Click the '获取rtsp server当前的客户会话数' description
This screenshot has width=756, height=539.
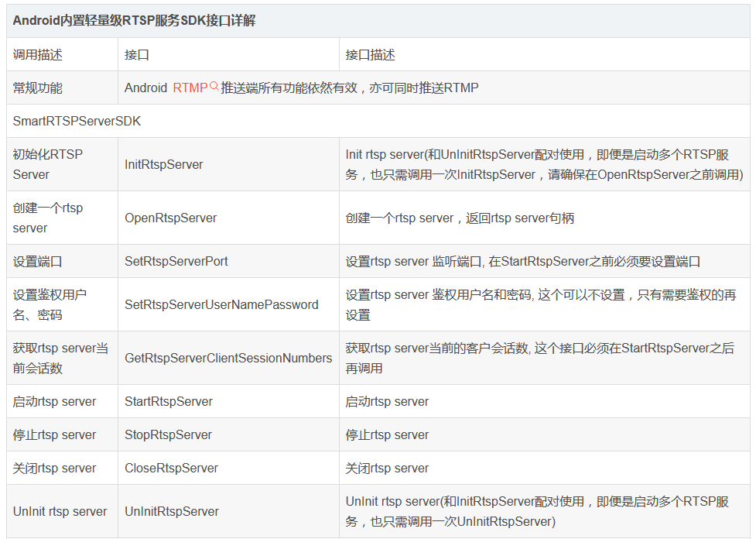point(540,358)
